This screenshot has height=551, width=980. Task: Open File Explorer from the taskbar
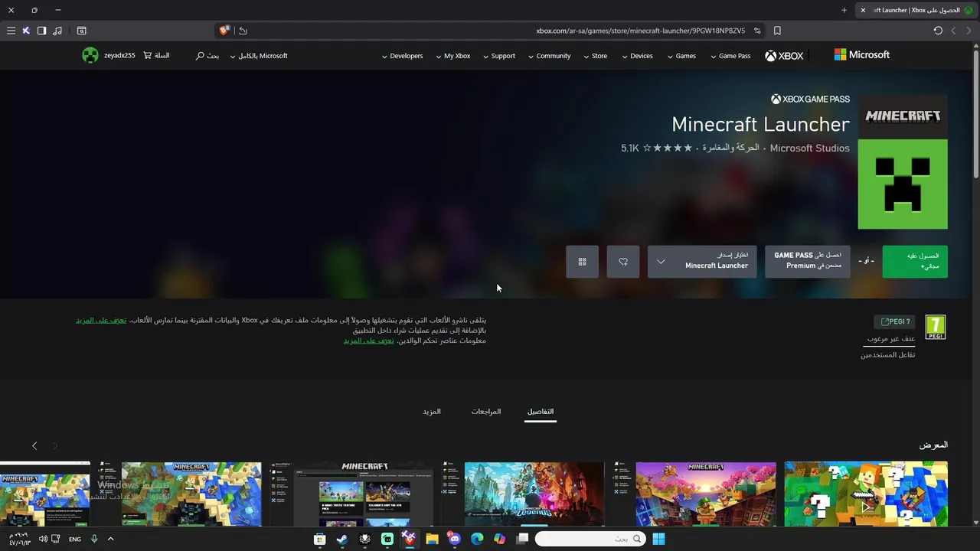(x=432, y=539)
